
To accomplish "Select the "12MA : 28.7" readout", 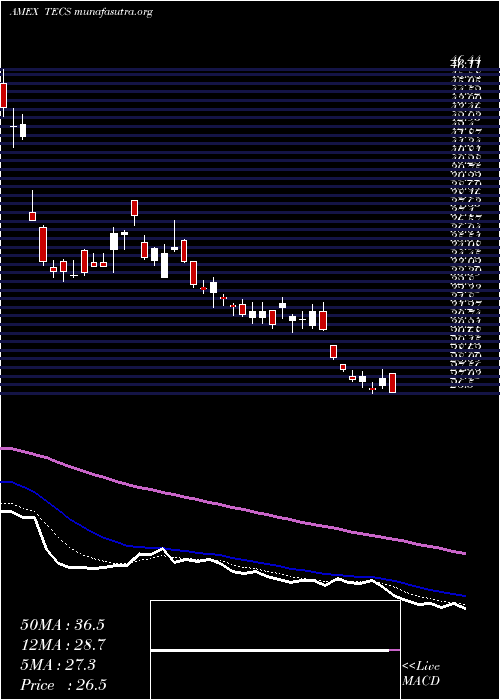I will pos(63,645).
